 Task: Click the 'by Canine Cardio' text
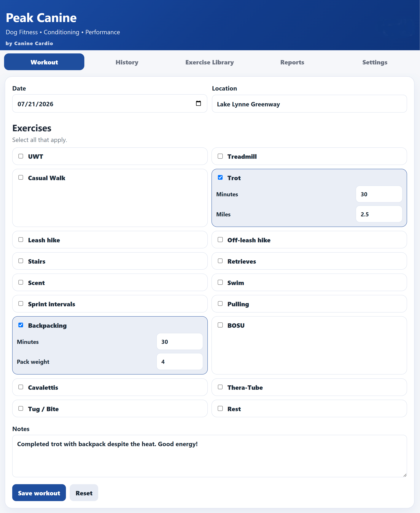[29, 44]
